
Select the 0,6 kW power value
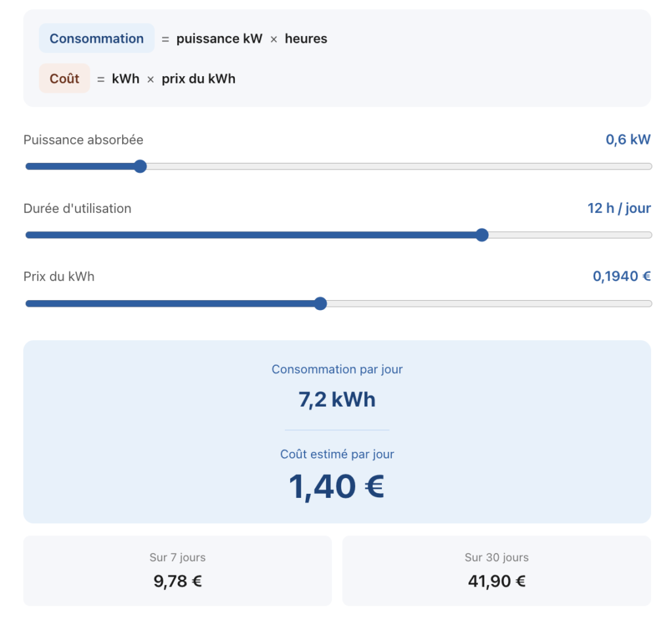628,140
